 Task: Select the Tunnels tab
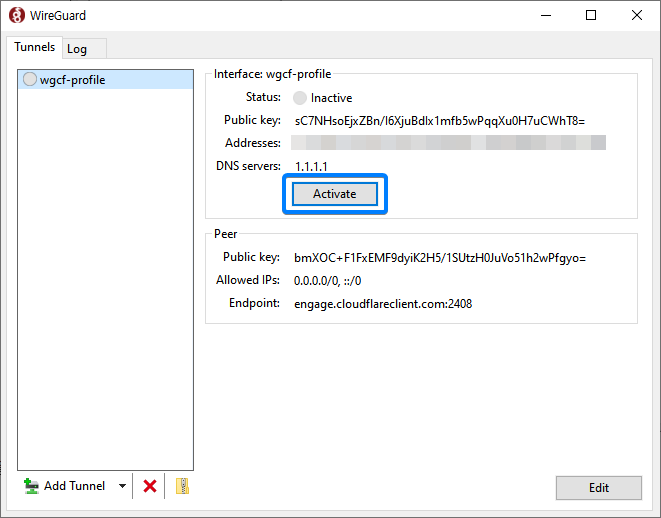pyautogui.click(x=35, y=47)
